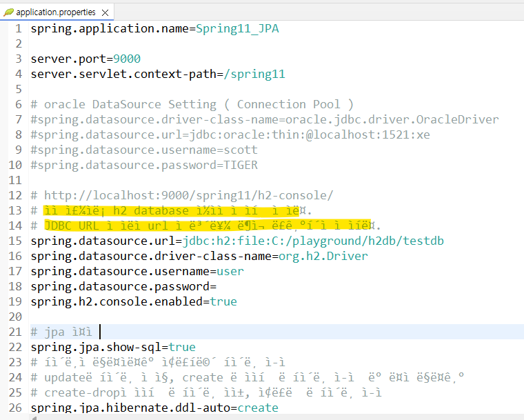The width and height of the screenshot is (524, 420).
Task: Click spring.h2.console.enabled true value
Action: point(223,301)
